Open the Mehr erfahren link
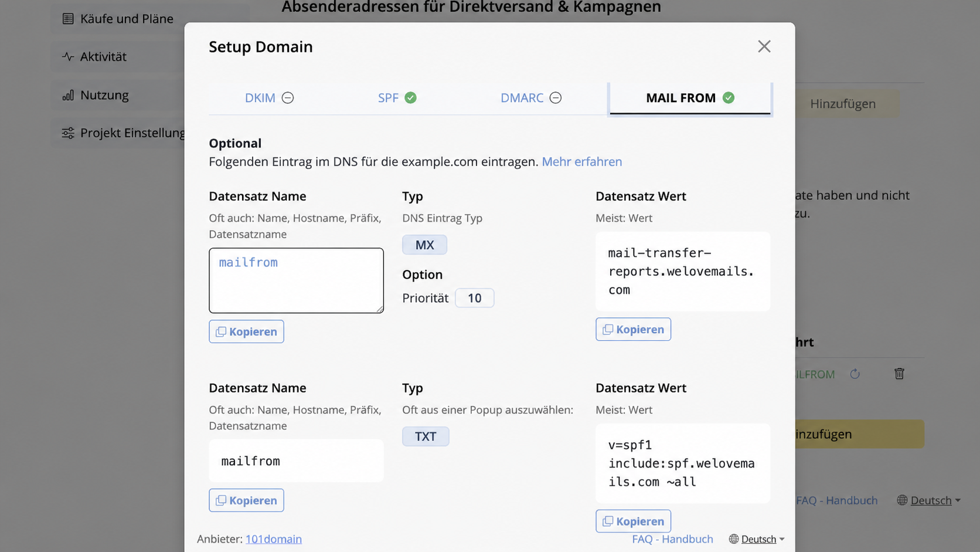This screenshot has width=980, height=552. point(581,162)
